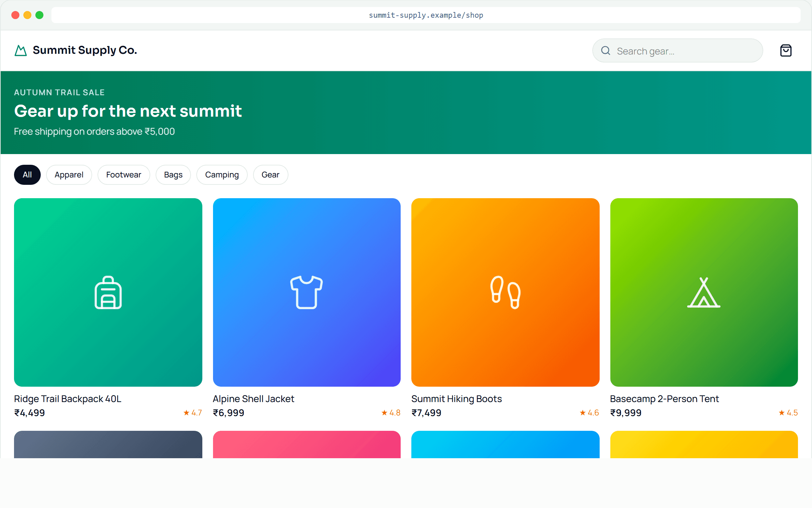Click the Autumn Trail Sale label
Image resolution: width=812 pixels, height=508 pixels.
tap(59, 92)
